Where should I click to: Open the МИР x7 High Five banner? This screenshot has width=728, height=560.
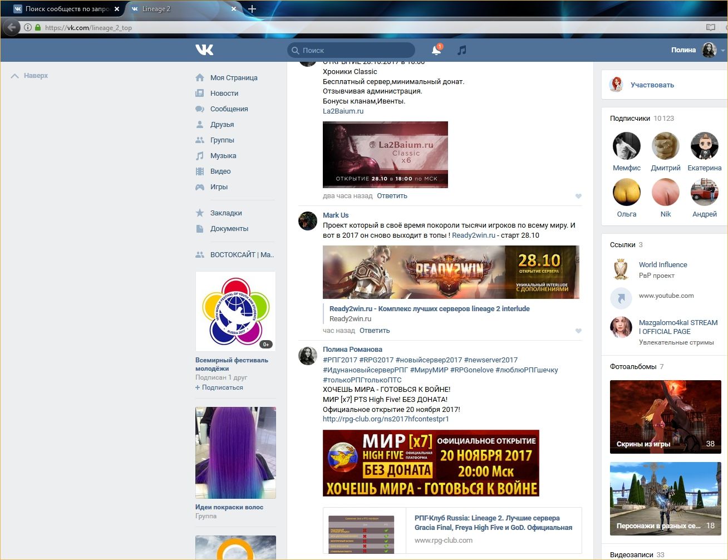pos(431,463)
